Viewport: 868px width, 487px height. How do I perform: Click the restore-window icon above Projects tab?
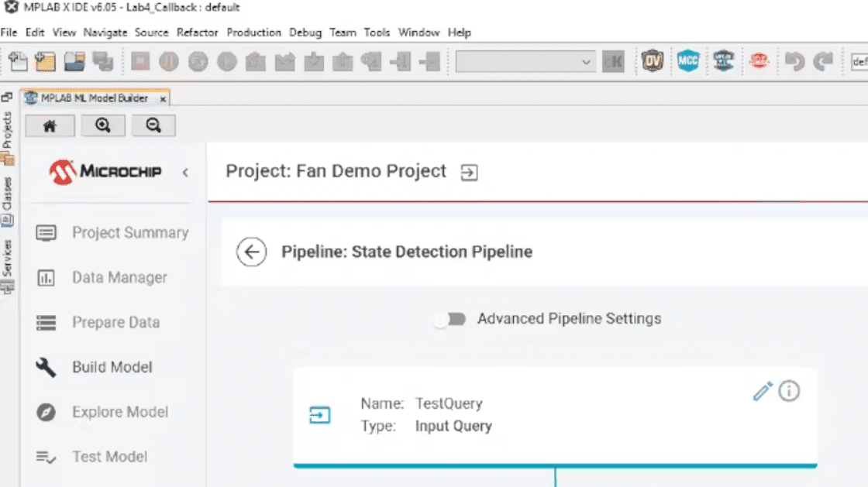7,98
